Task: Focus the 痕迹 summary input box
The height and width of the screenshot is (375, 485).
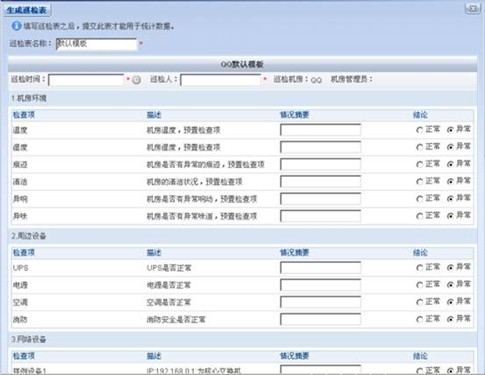Action: (320, 164)
